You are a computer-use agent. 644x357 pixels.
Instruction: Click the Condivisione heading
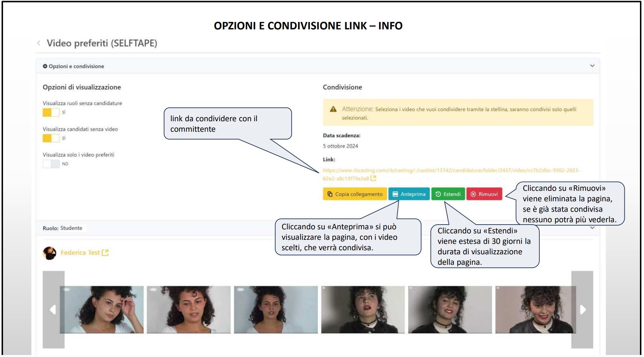point(342,87)
